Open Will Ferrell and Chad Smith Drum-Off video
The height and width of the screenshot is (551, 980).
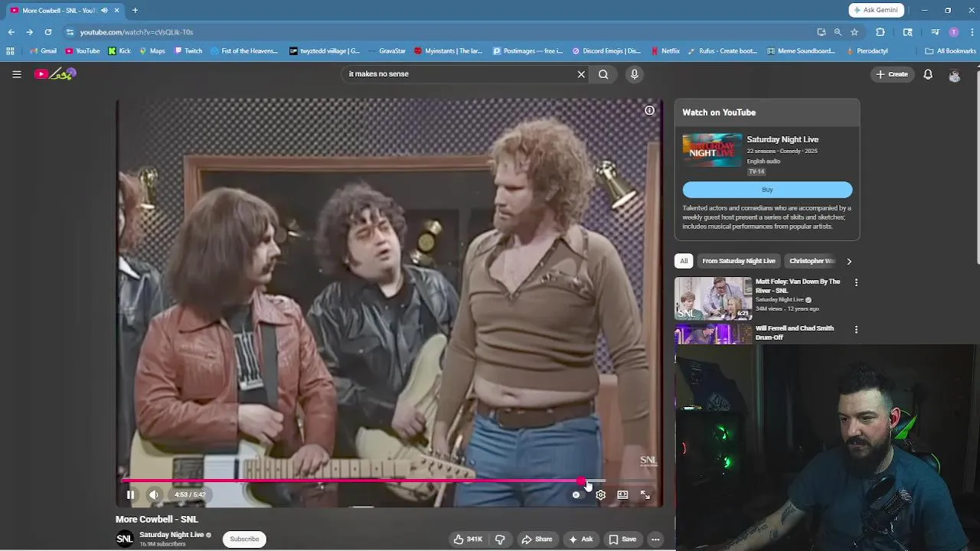click(795, 333)
